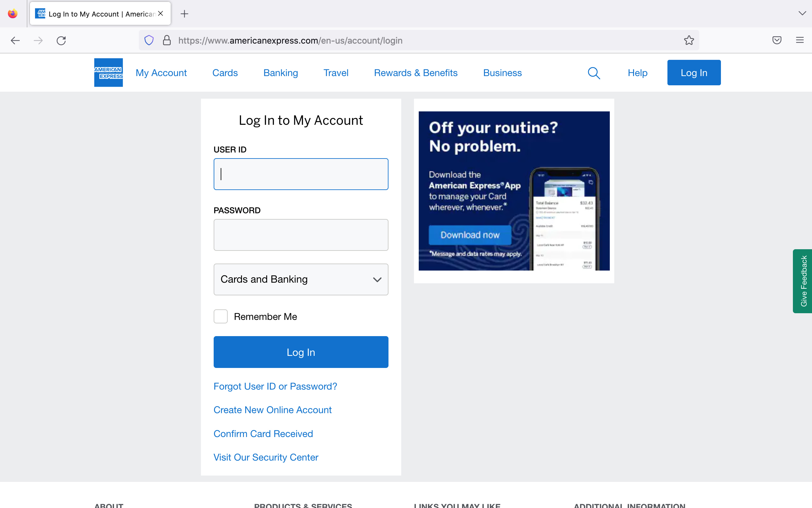Screen dimensions: 812x508
Task: Show tracking protection shield info
Action: coord(149,40)
